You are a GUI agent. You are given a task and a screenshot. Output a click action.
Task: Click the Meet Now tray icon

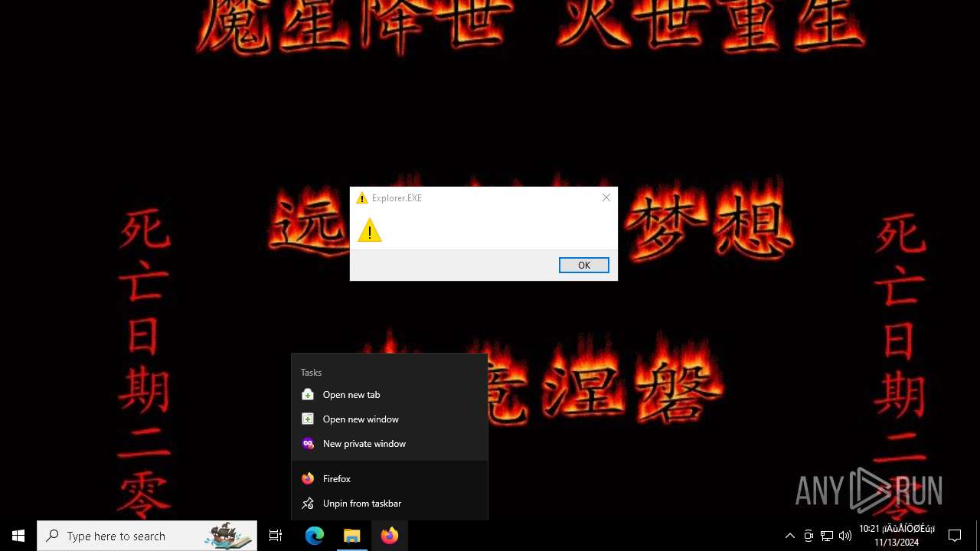(808, 536)
